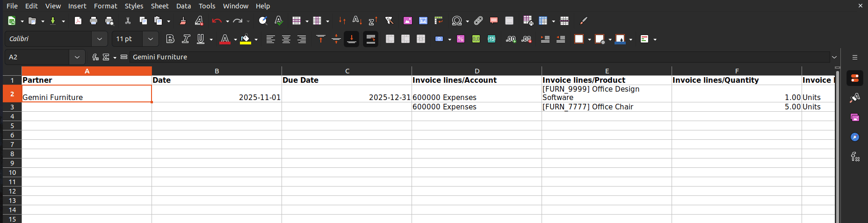Open sidebar Navigator panel
The width and height of the screenshot is (868, 223).
click(x=855, y=137)
